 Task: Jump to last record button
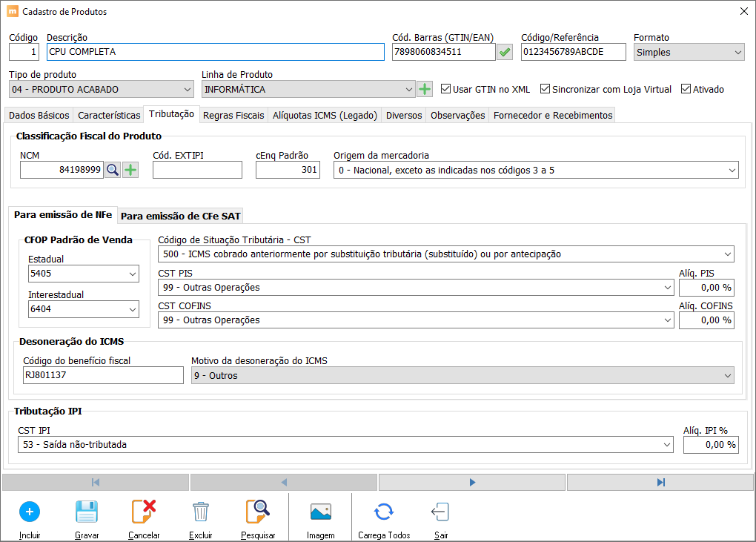(x=660, y=483)
